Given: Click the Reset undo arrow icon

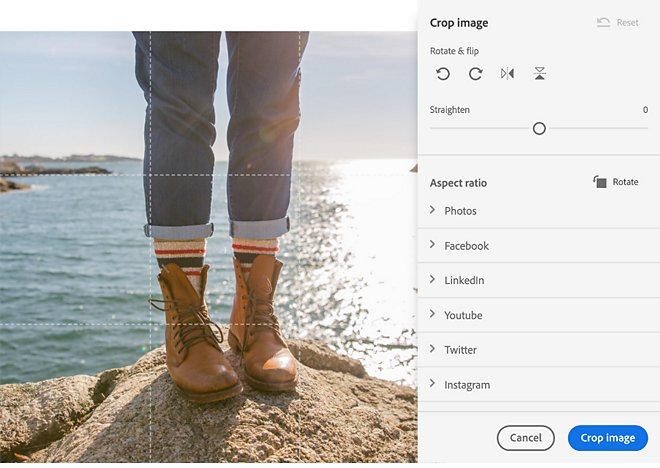Looking at the screenshot, I should [x=604, y=22].
